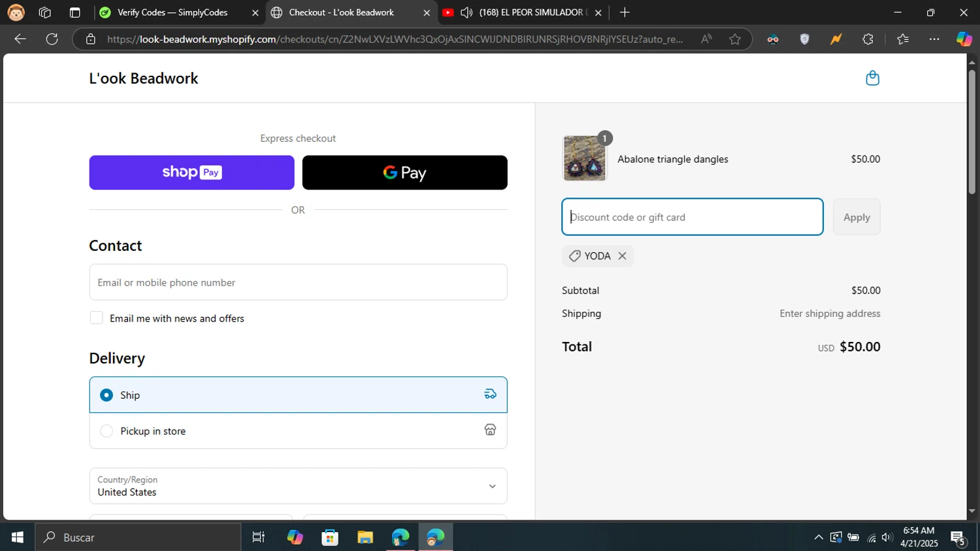Click the L'ook Beadwork store title

tap(144, 78)
